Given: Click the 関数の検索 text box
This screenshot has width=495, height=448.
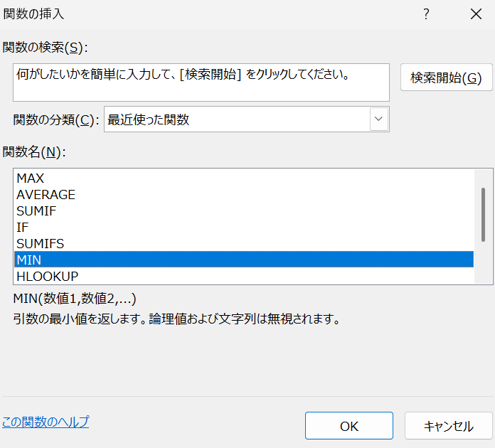Looking at the screenshot, I should [x=201, y=82].
